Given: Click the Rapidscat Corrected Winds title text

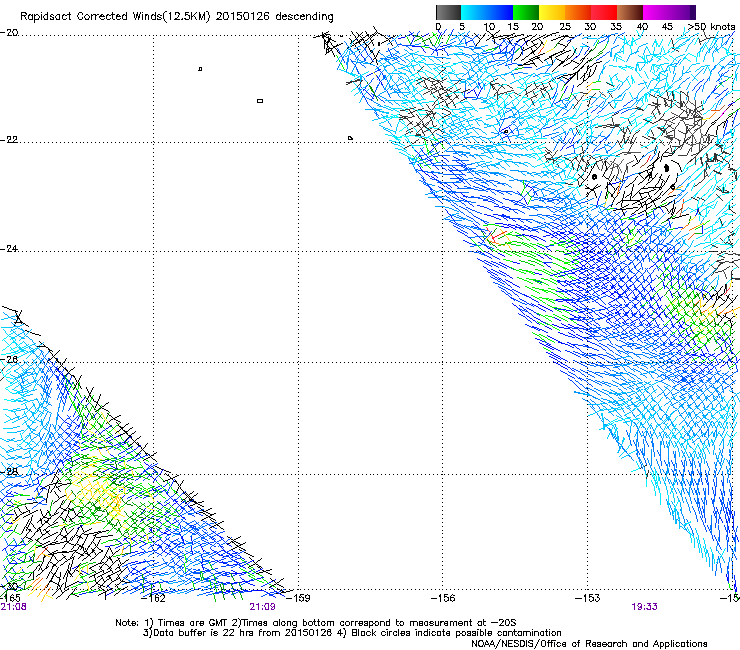Looking at the screenshot, I should 177,16.
